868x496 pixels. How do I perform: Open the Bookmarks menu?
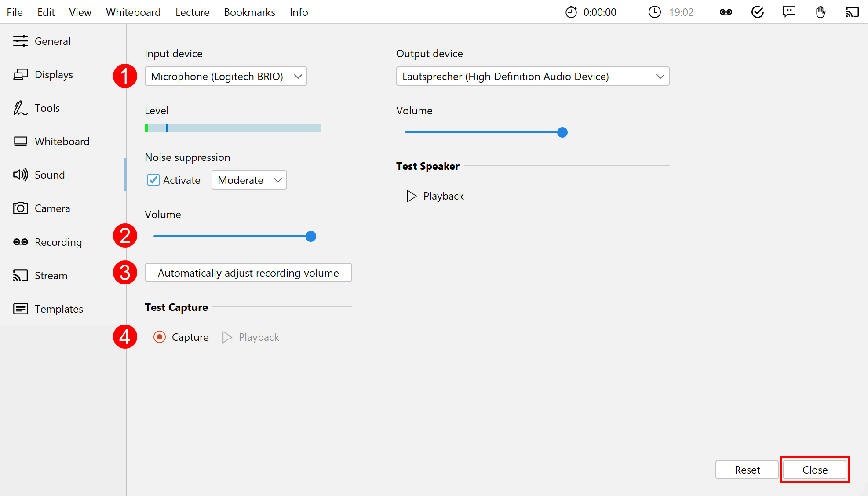(249, 12)
